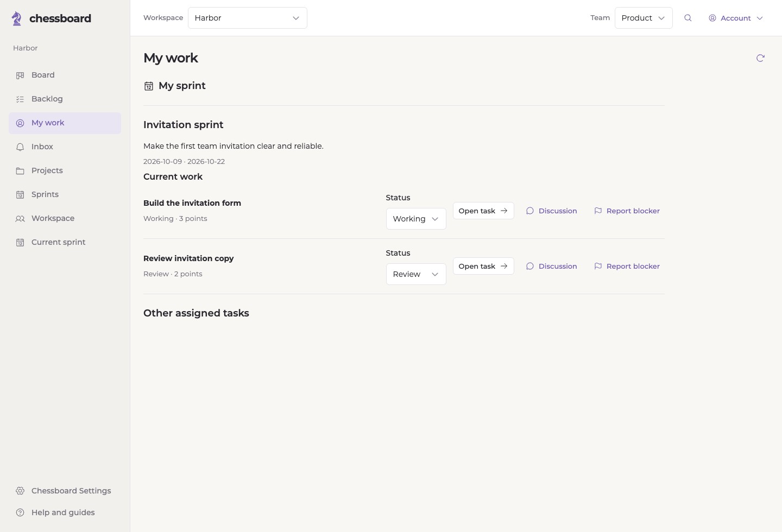Click the account avatar icon in header
782x532 pixels.
pos(712,18)
